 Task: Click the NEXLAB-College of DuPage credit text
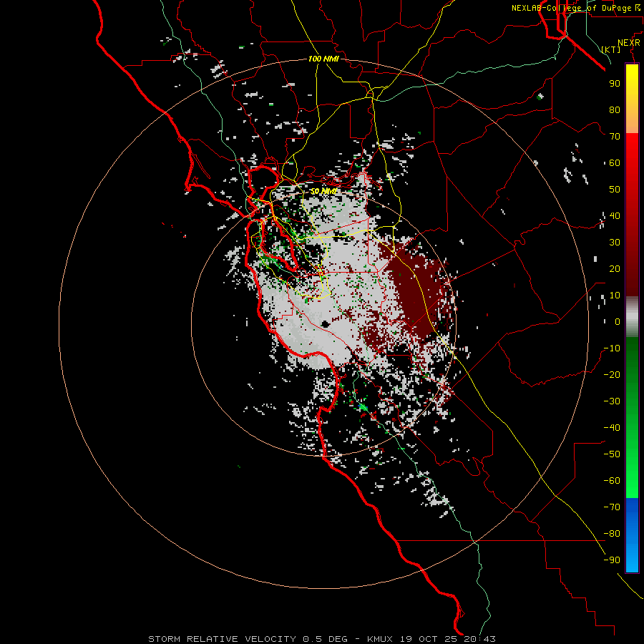(575, 8)
